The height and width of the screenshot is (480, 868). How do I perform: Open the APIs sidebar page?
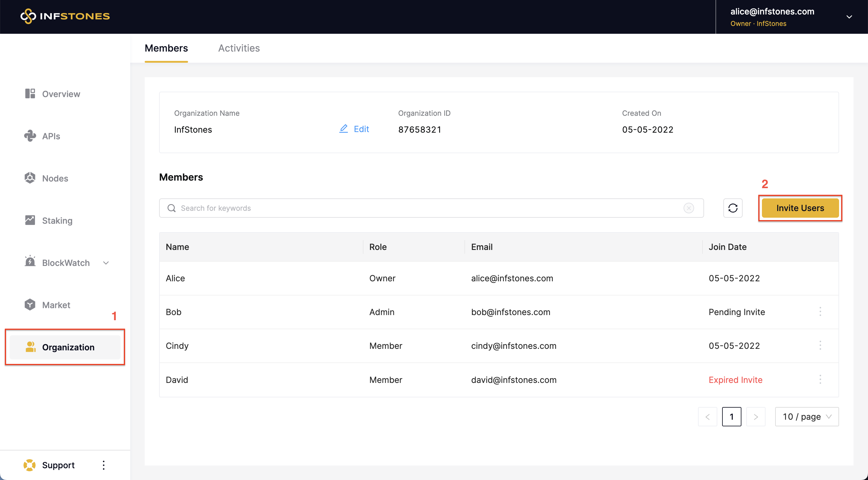[51, 136]
